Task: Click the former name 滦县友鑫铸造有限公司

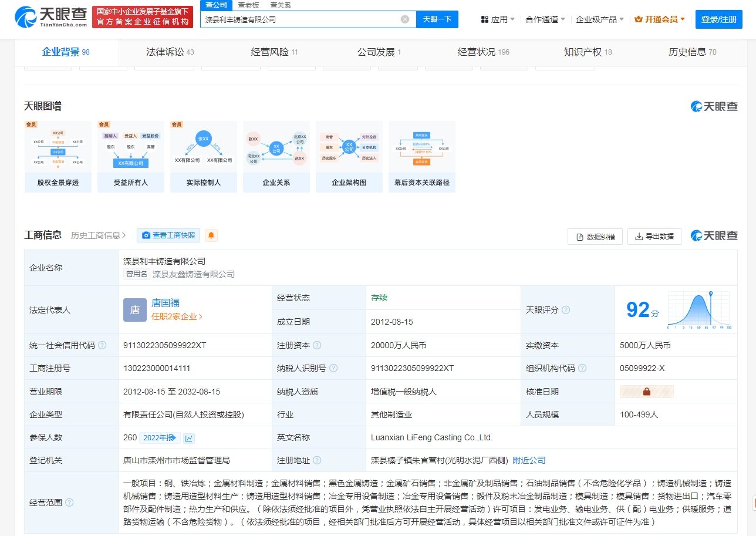Action: 194,274
